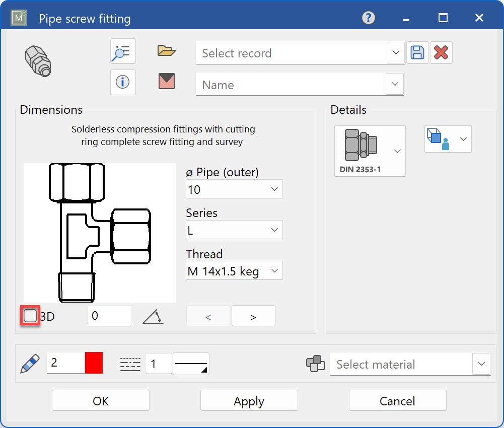
Task: Open the Select record dropdown
Action: point(396,53)
